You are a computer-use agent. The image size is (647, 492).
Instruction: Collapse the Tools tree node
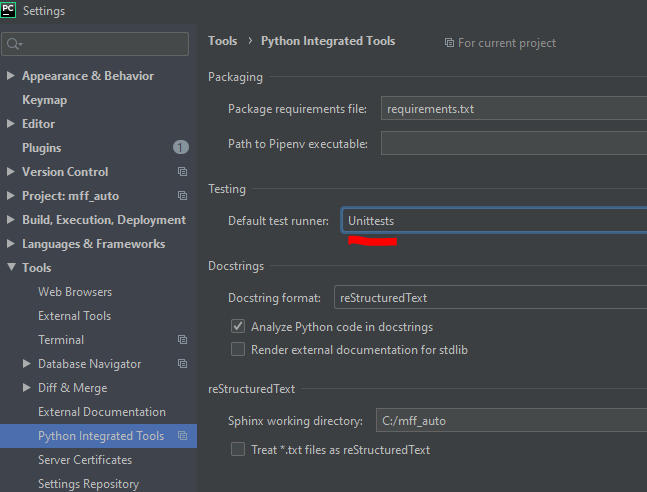[12, 267]
